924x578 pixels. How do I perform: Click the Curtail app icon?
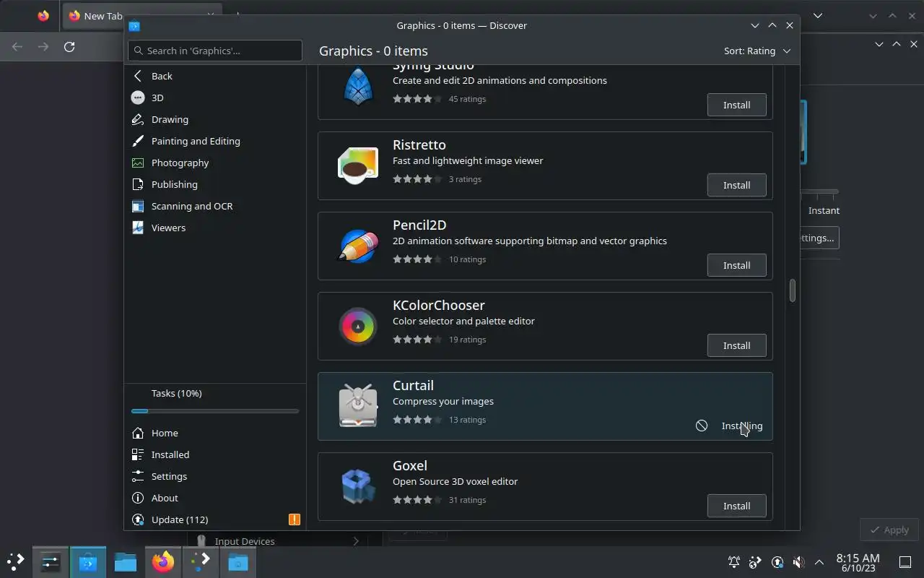tap(358, 406)
